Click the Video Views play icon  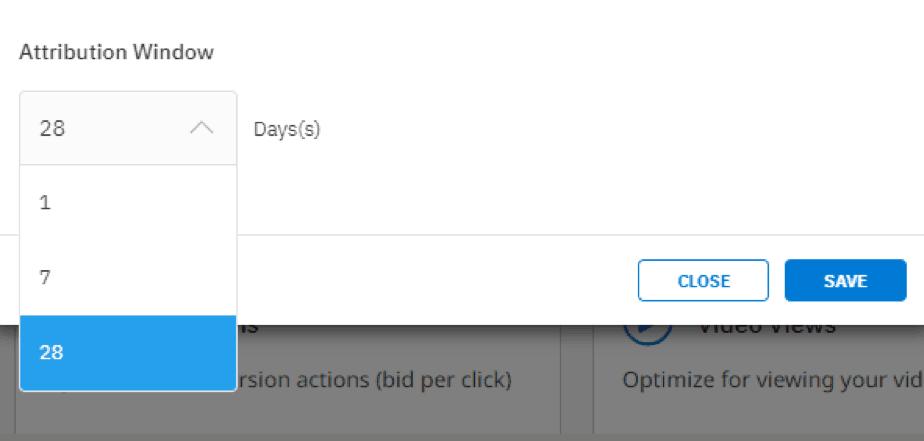coord(648,334)
